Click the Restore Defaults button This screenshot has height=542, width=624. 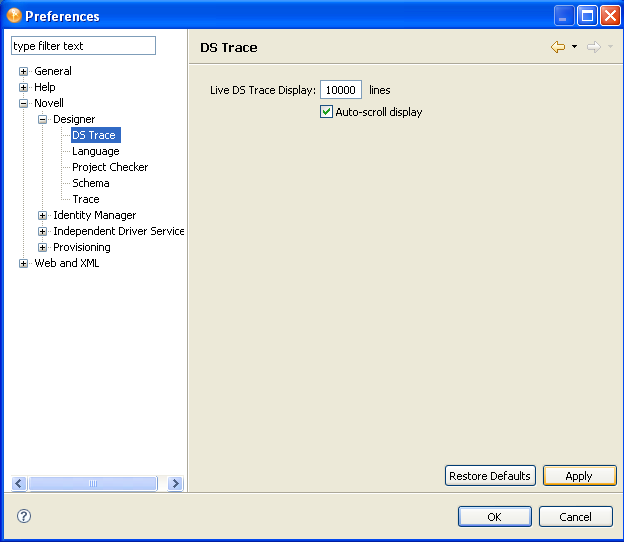pyautogui.click(x=490, y=476)
